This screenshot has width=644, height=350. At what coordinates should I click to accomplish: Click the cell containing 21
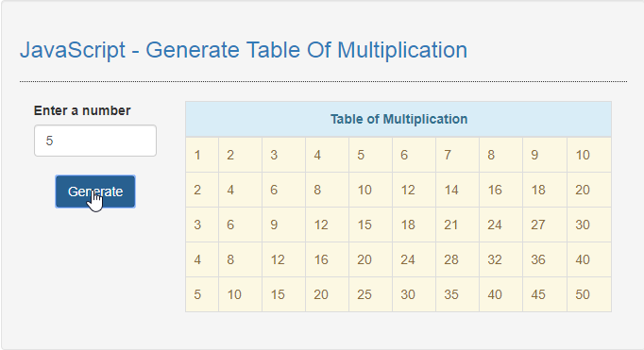point(457,225)
